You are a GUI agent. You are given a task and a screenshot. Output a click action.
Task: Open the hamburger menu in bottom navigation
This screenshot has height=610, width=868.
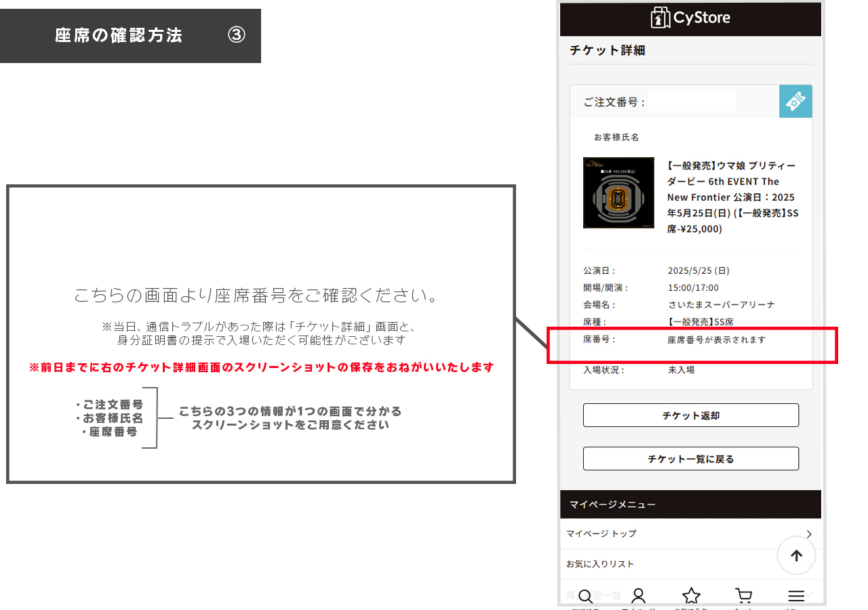796,596
